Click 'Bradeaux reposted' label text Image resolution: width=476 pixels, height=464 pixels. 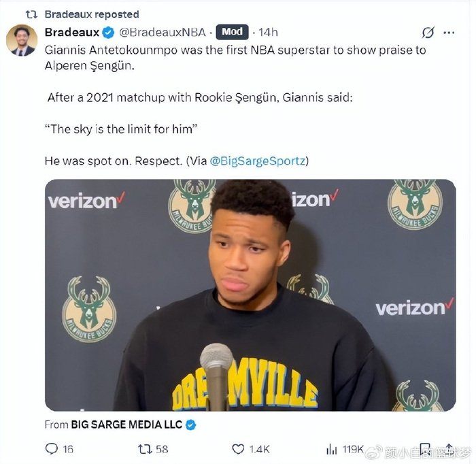[x=92, y=14]
